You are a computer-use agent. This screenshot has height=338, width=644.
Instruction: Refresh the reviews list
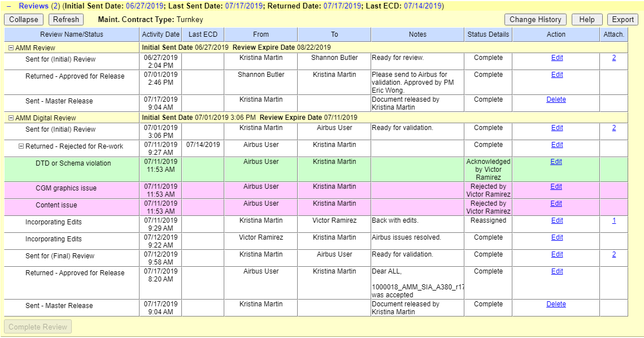pos(66,20)
